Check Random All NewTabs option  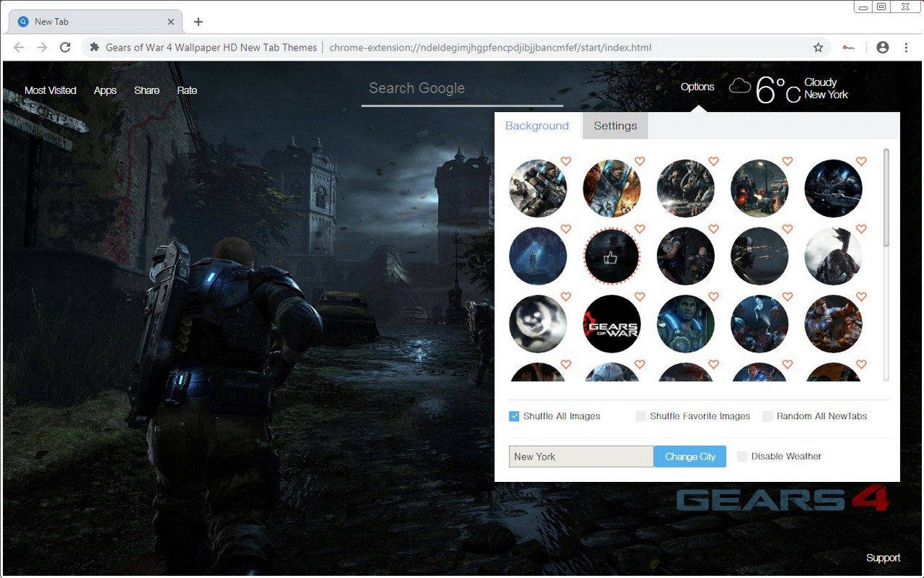point(767,416)
